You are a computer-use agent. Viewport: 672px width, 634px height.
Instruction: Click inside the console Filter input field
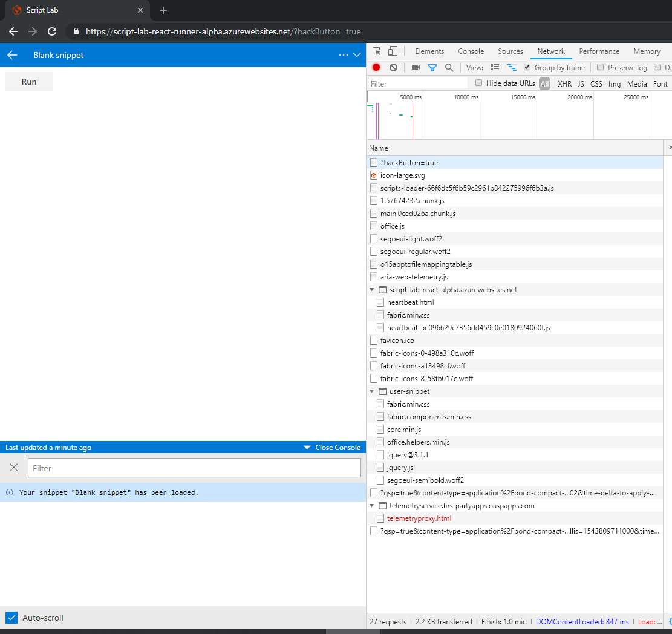[x=194, y=467]
